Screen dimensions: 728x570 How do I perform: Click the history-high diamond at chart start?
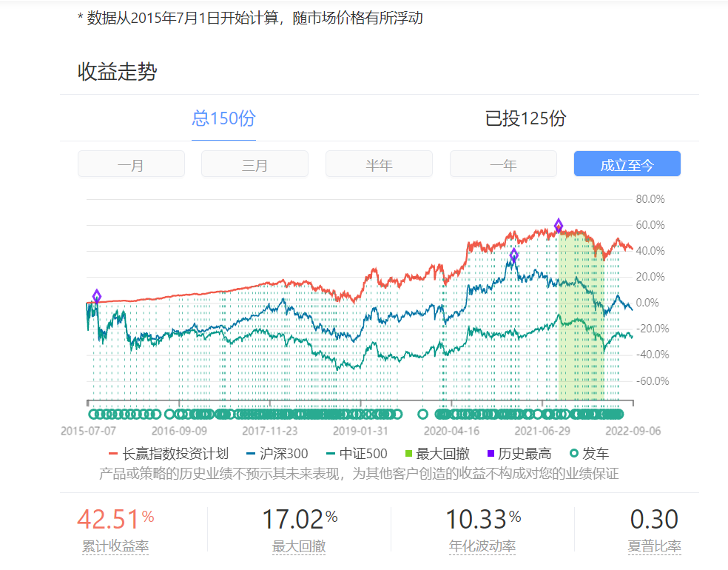coord(96,297)
